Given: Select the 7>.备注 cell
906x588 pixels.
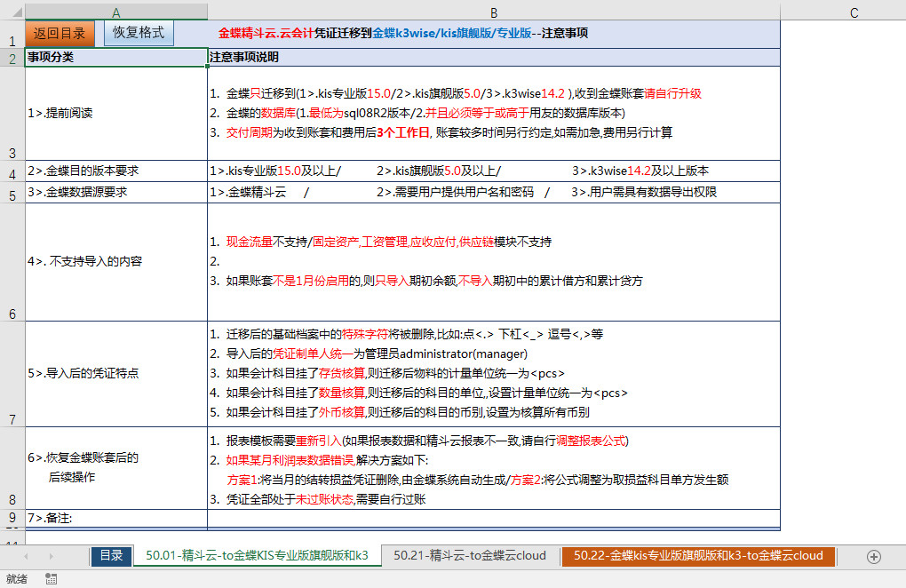Looking at the screenshot, I should (116, 518).
